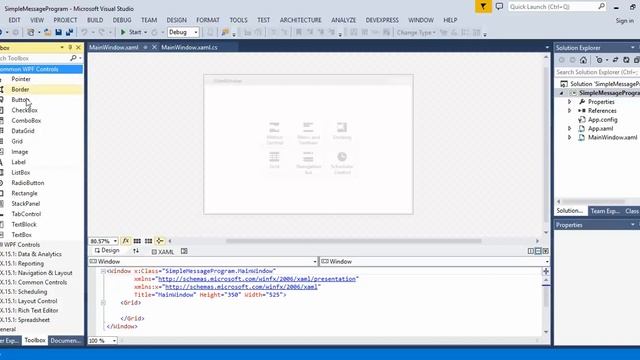Viewport: 640px width, 360px height.
Task: Click the Refresh icon in Solution Explorer
Action: click(626, 60)
